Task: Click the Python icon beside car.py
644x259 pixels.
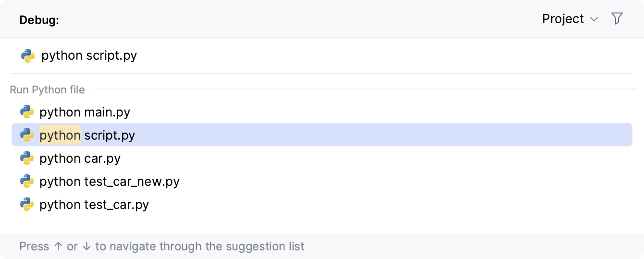Action: pos(27,158)
